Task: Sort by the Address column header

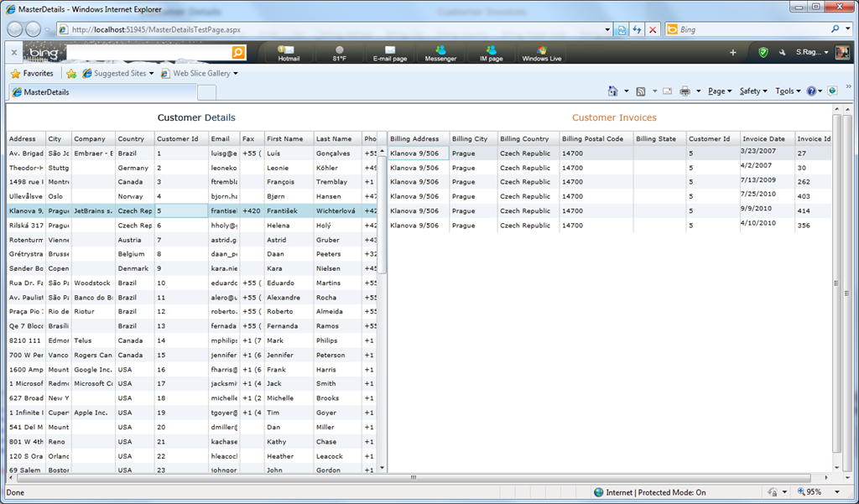Action: tap(26, 139)
